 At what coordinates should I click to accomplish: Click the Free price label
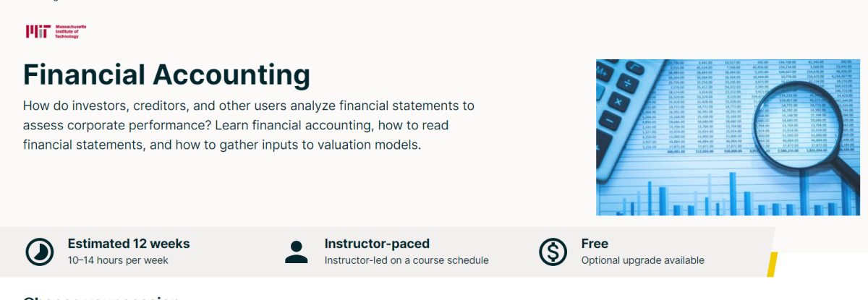(x=595, y=244)
